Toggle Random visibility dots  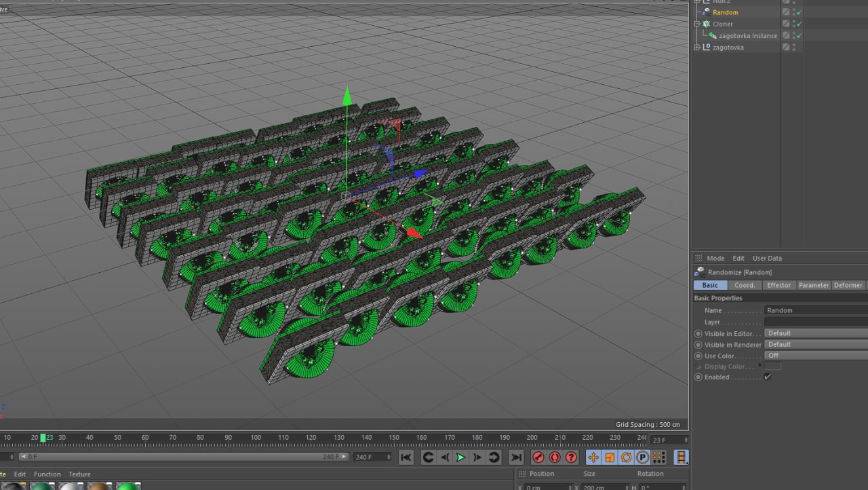tap(793, 12)
